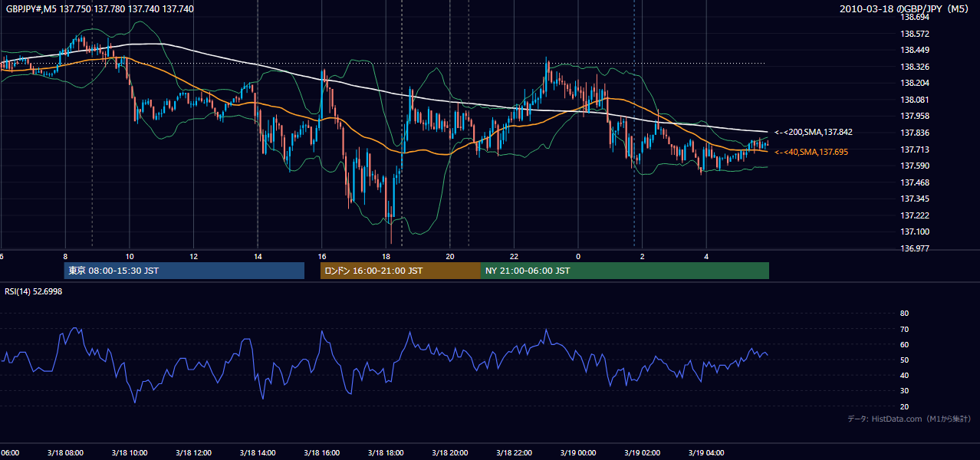Click the 2010-03-18 のGBP/JPY（M5） chart title

(905, 9)
